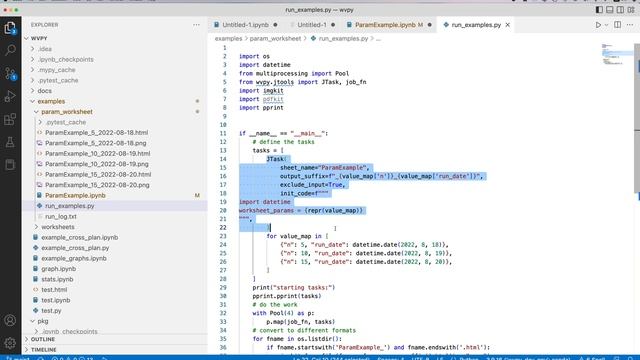Viewport: 640px width, 360px height.
Task: Click run_examples.py in the breadcrumb path
Action: tap(343, 38)
